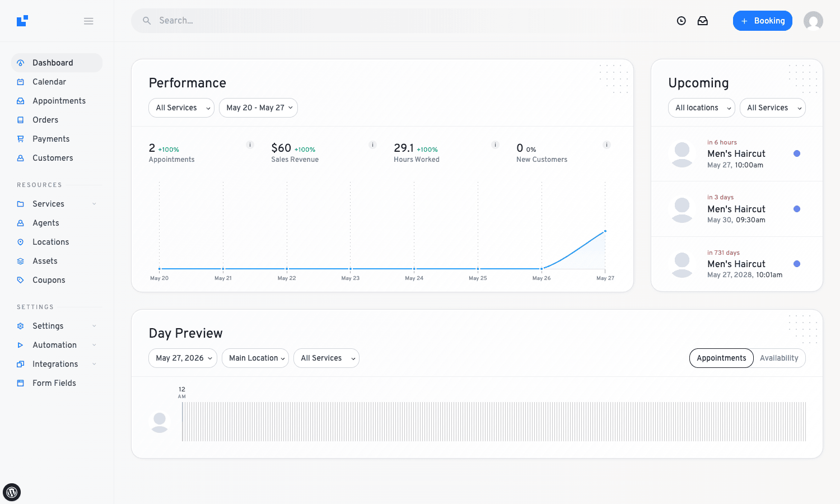Click the Appointments sidebar icon
The height and width of the screenshot is (504, 840).
coord(21,101)
